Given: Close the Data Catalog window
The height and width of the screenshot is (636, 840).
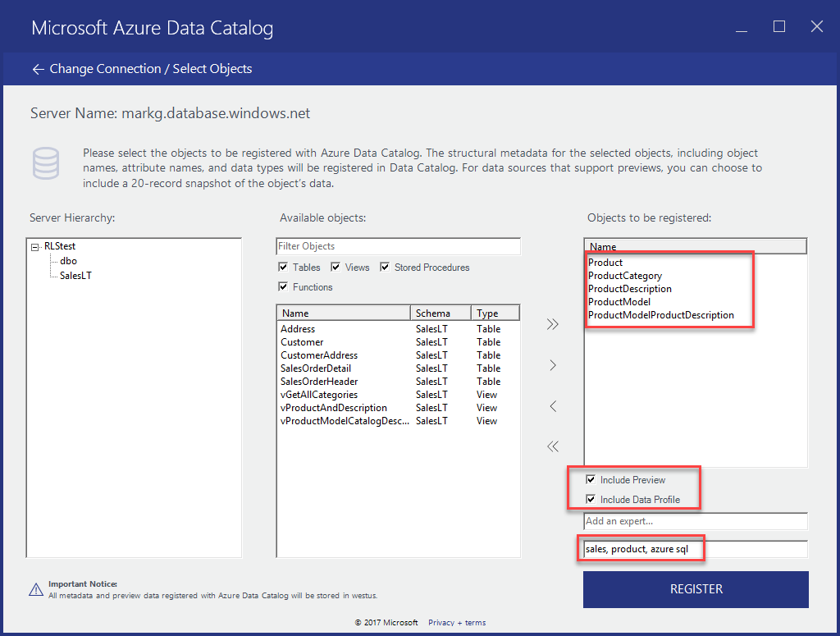Looking at the screenshot, I should click(816, 26).
